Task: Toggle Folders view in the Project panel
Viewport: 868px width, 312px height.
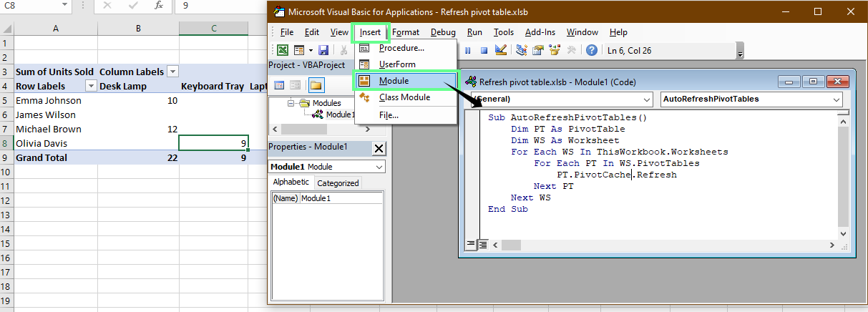Action: coord(316,85)
